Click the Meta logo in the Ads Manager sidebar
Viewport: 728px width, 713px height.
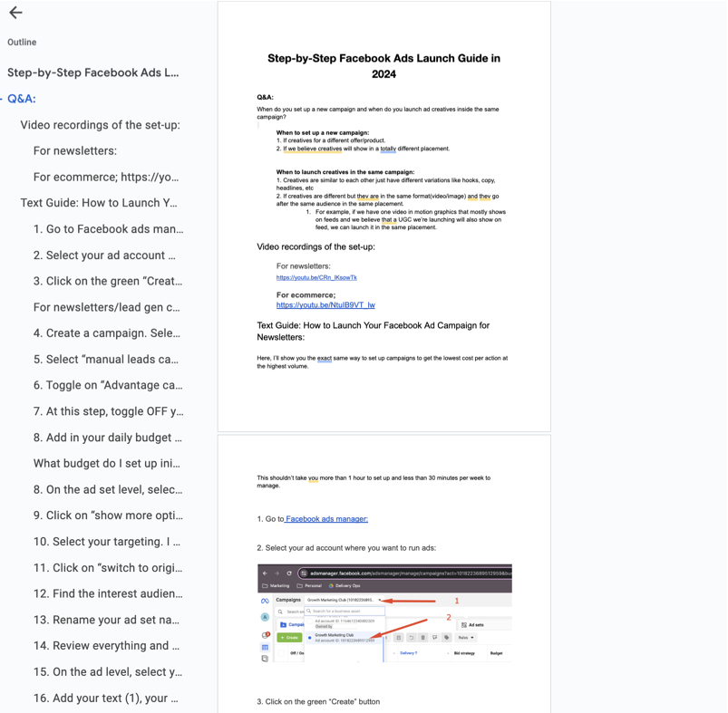(x=263, y=600)
